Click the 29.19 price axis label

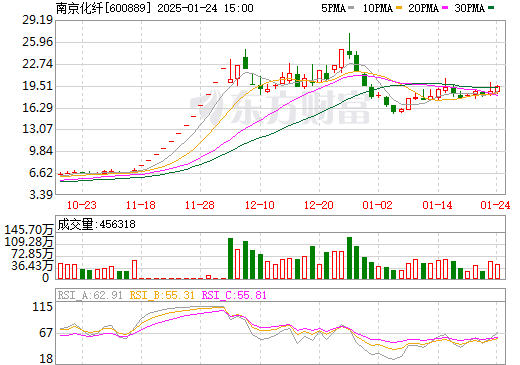(x=38, y=20)
